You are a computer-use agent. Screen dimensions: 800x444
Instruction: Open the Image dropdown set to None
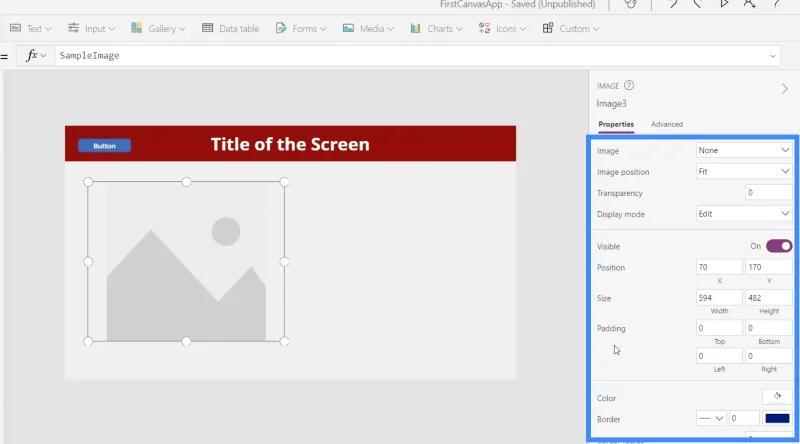(x=744, y=150)
